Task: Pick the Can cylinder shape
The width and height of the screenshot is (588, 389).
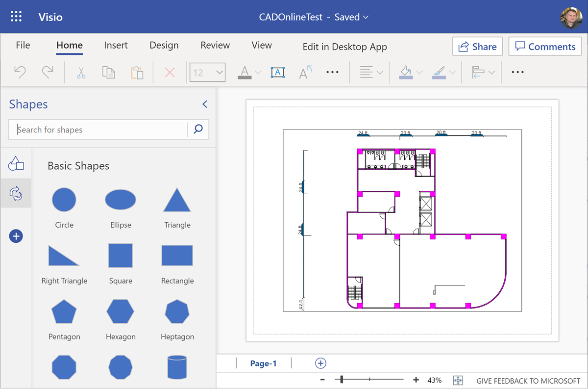Action: 177,367
